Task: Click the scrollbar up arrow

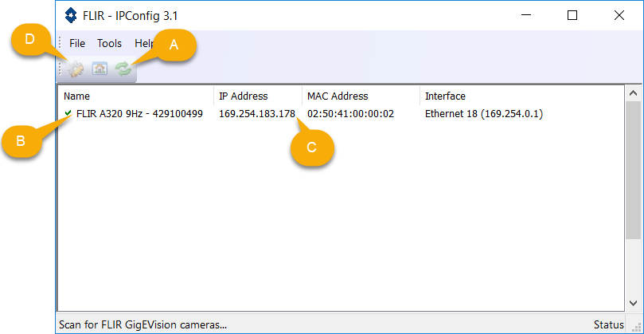Action: coord(633,94)
